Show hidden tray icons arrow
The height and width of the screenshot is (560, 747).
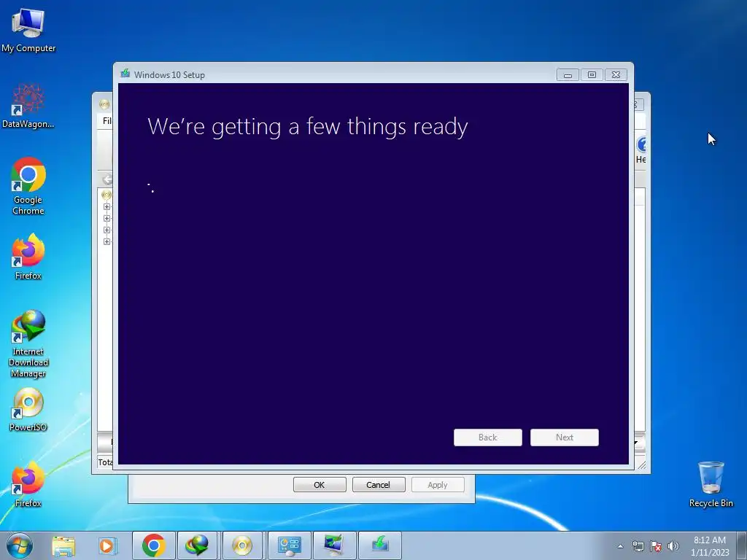click(620, 546)
